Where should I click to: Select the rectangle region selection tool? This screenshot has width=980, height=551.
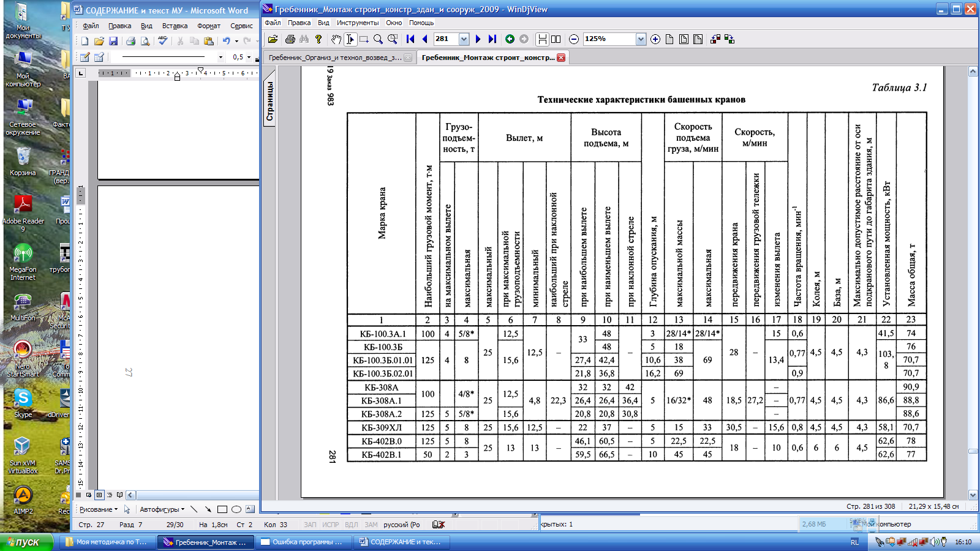click(x=364, y=39)
